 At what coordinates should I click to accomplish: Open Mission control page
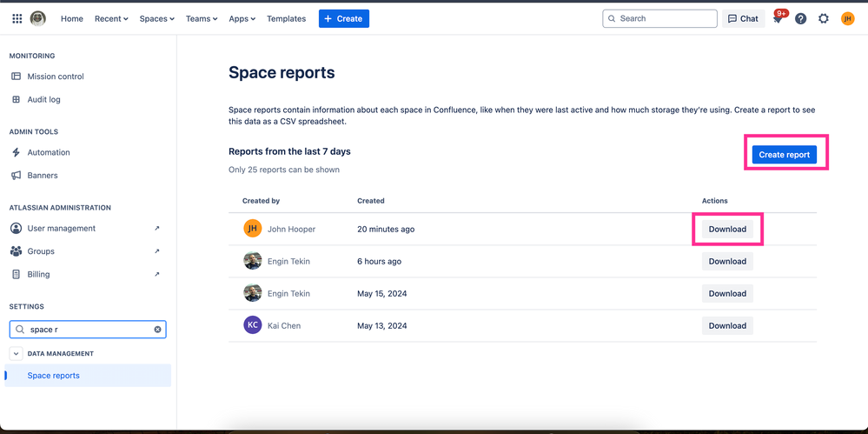(56, 77)
